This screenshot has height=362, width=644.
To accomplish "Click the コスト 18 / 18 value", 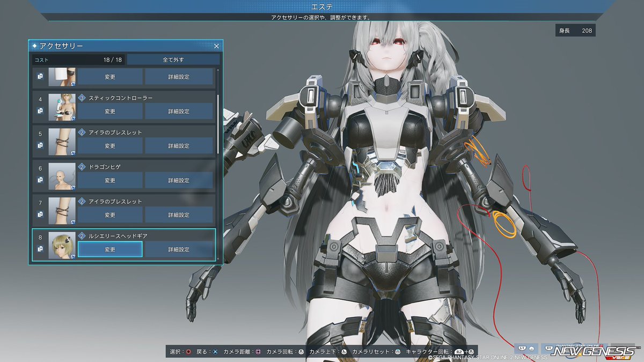I will pos(113,60).
